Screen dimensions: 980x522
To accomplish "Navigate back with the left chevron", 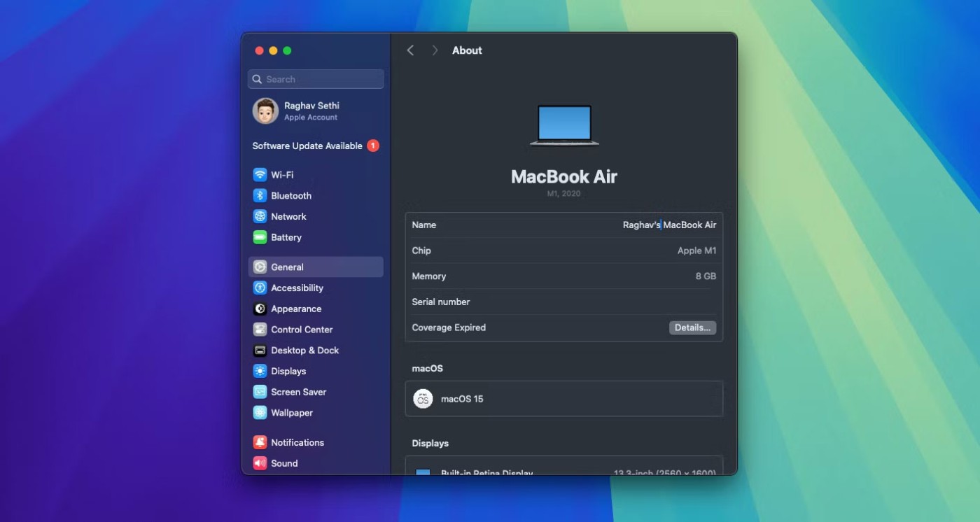I will (411, 50).
